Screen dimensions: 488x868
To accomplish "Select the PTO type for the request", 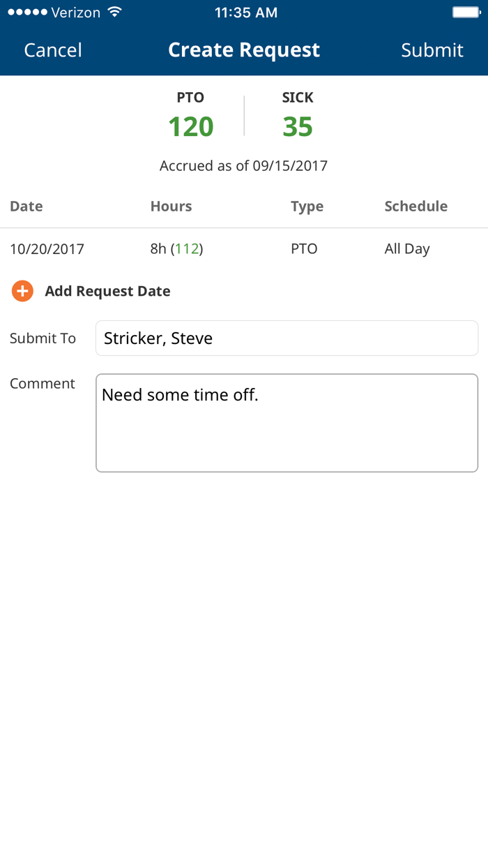I will 304,248.
